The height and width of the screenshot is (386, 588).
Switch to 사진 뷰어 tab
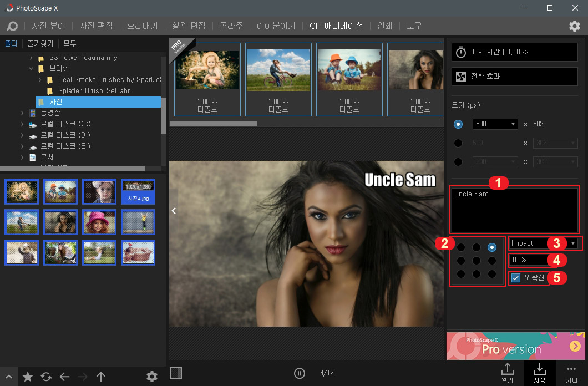(x=48, y=26)
